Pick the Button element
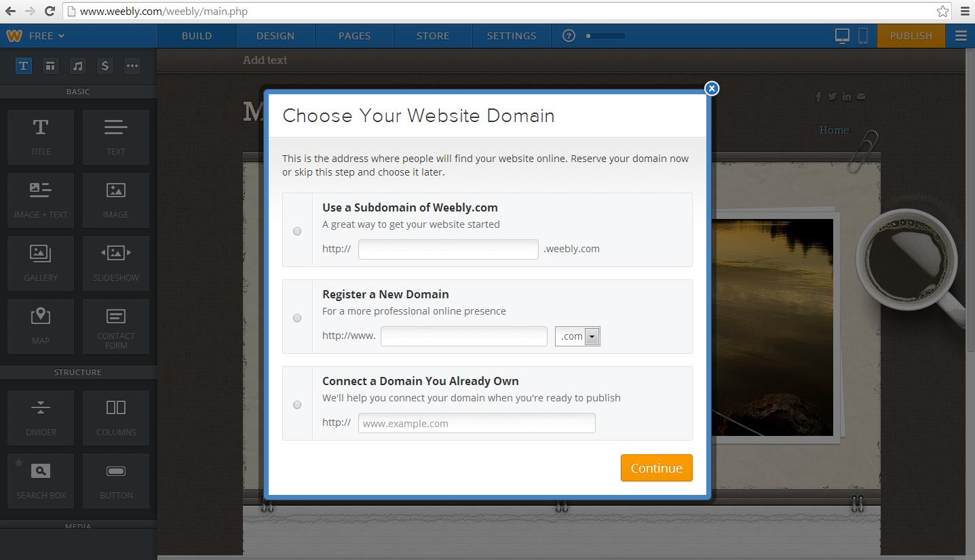The image size is (975, 560). (116, 481)
